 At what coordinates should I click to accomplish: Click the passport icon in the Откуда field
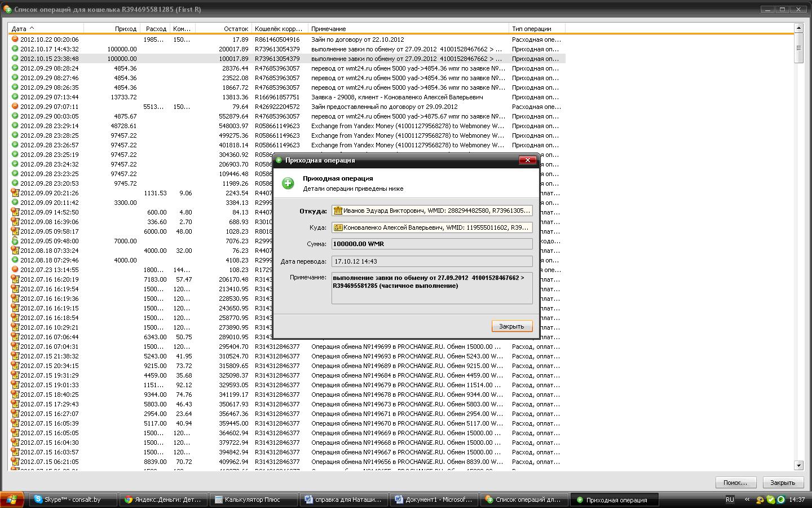(338, 211)
